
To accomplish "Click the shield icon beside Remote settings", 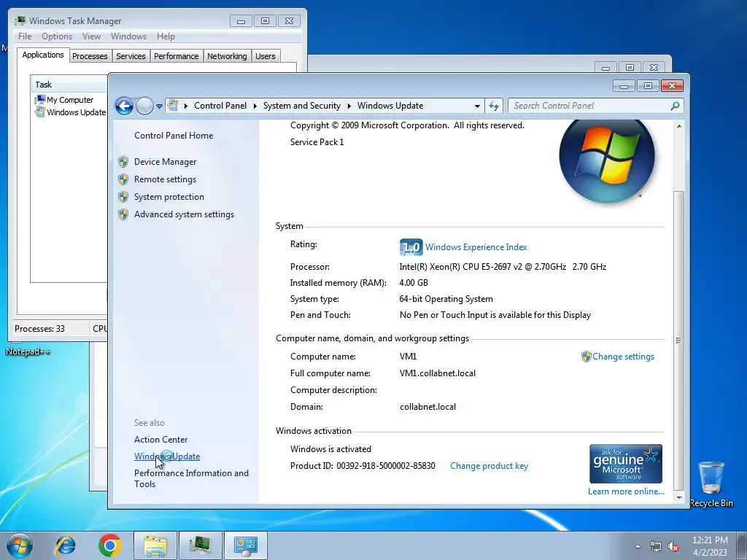I will tap(123, 179).
